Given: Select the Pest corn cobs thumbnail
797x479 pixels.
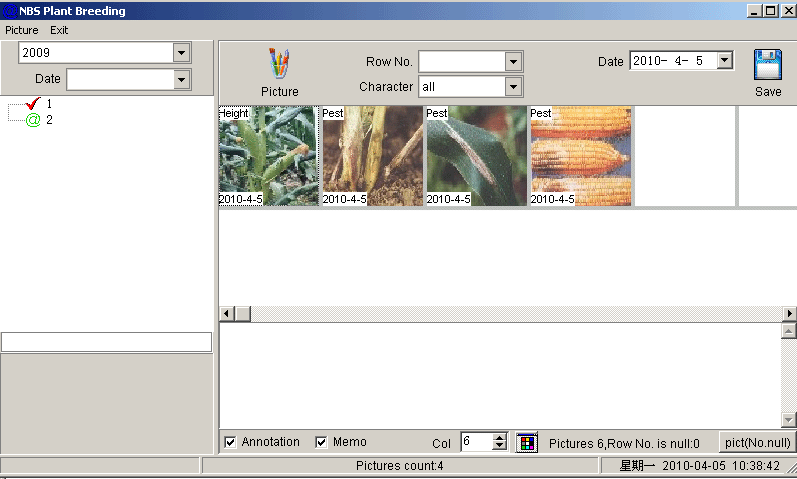Looking at the screenshot, I should (x=580, y=156).
